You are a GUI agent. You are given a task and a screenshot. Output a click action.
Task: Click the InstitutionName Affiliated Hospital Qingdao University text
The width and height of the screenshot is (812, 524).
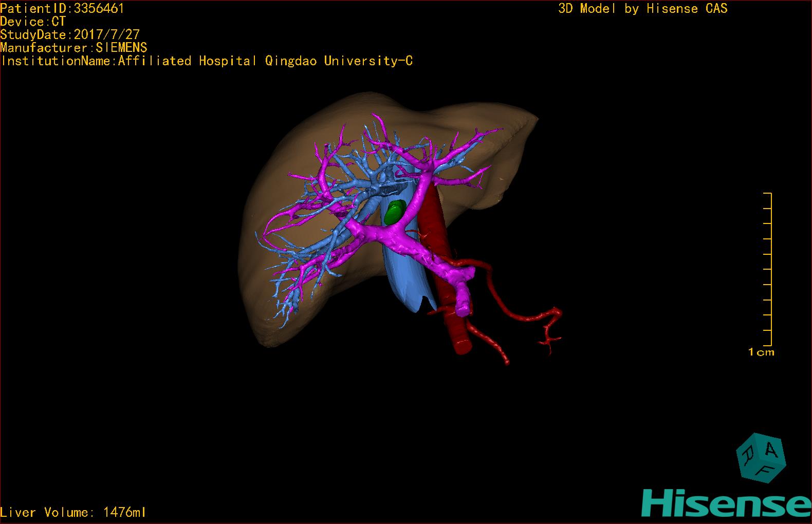(x=207, y=61)
